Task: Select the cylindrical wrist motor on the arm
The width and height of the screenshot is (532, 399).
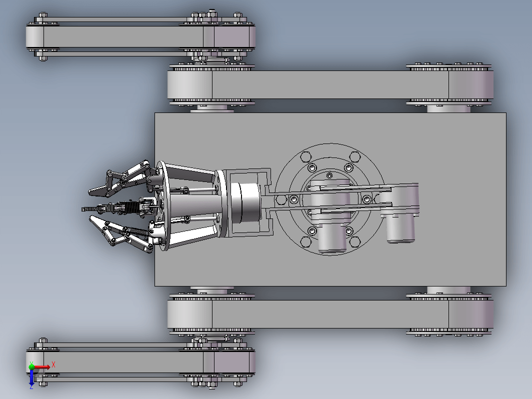Action: click(245, 203)
